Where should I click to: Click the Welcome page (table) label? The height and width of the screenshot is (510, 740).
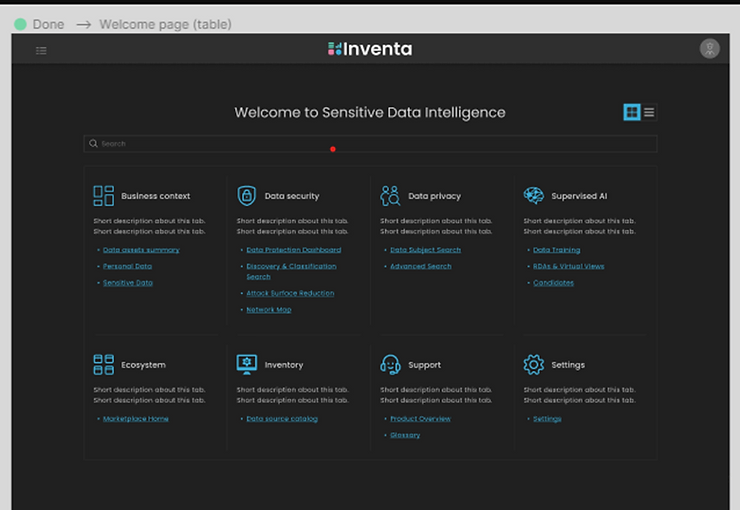click(x=165, y=25)
